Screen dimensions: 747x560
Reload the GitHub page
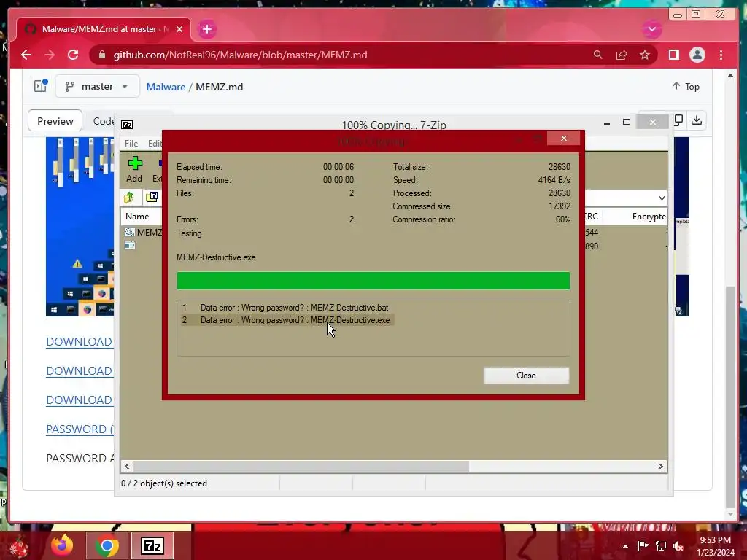coord(73,55)
